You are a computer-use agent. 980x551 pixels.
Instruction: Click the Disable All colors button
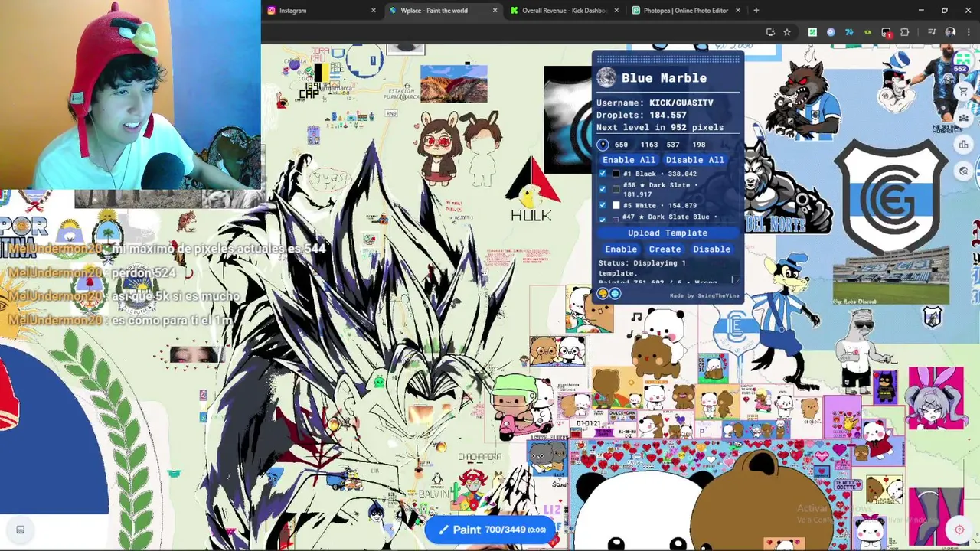coord(694,160)
